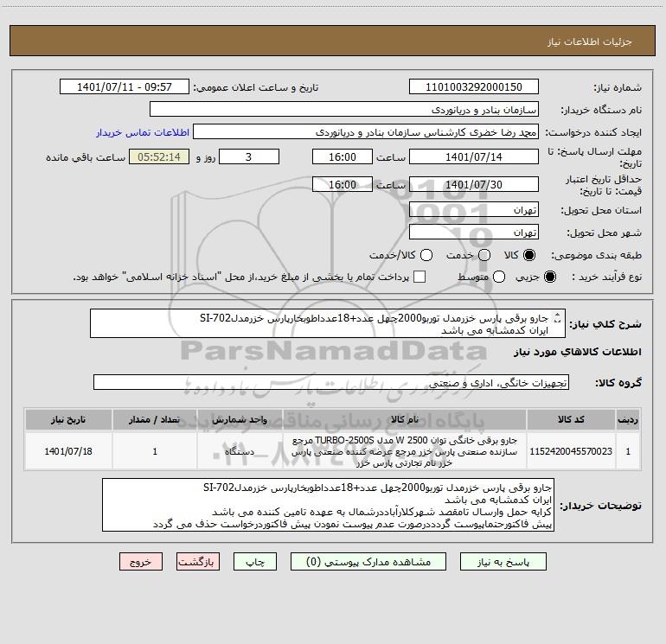The image size is (666, 644).
Task: Click the price validity date 1401/07/30 field
Action: tap(474, 185)
